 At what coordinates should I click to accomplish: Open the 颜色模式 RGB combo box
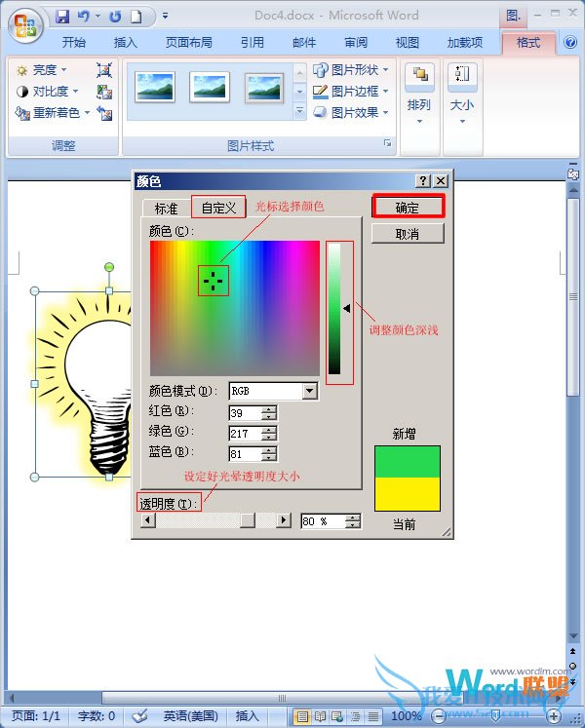pos(273,391)
